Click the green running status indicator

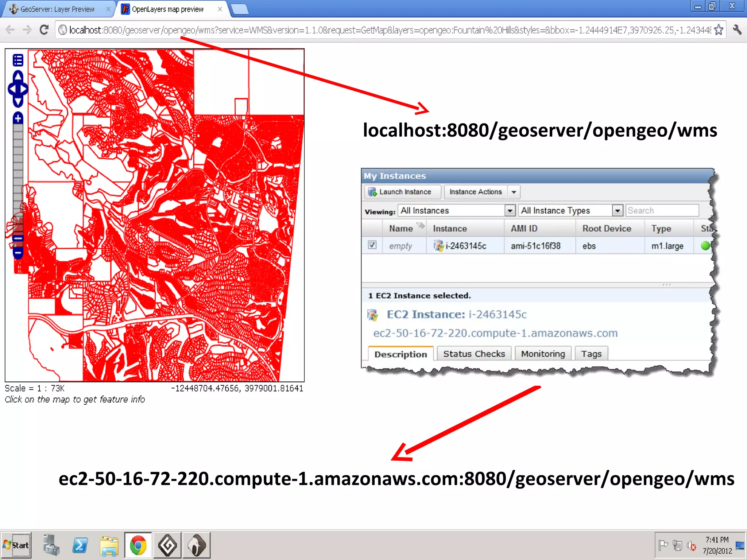click(705, 246)
